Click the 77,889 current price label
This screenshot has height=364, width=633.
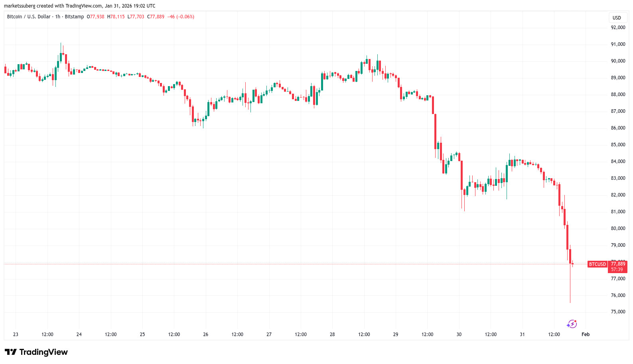pyautogui.click(x=618, y=264)
